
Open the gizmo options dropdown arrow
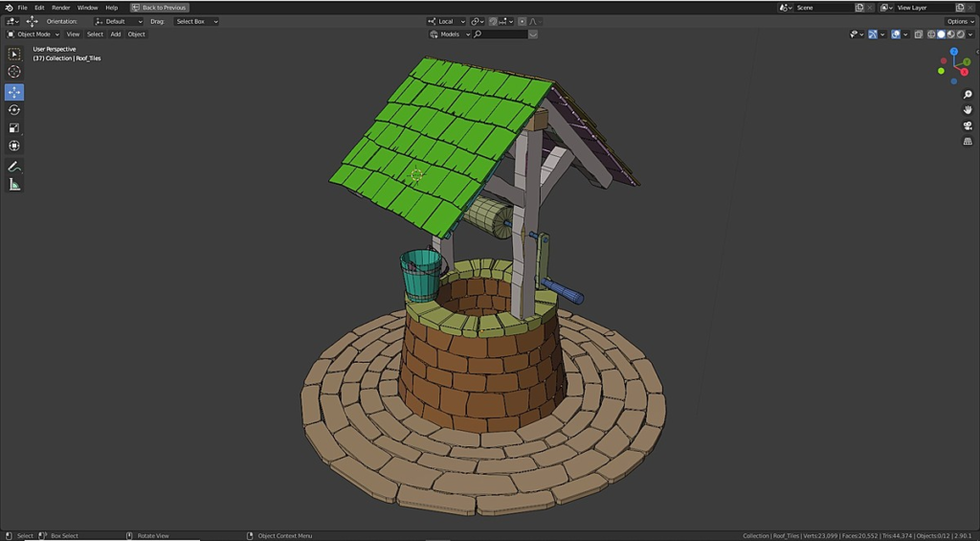[882, 34]
